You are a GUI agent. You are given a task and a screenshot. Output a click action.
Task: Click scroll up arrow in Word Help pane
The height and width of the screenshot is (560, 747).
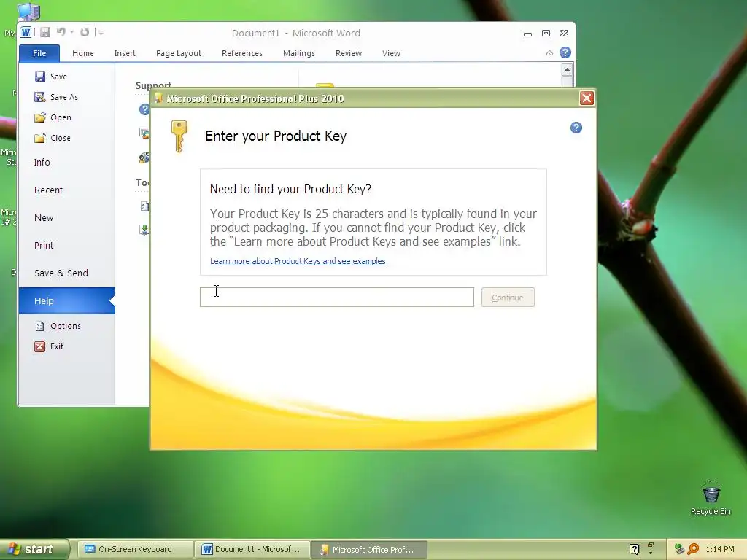pyautogui.click(x=567, y=70)
